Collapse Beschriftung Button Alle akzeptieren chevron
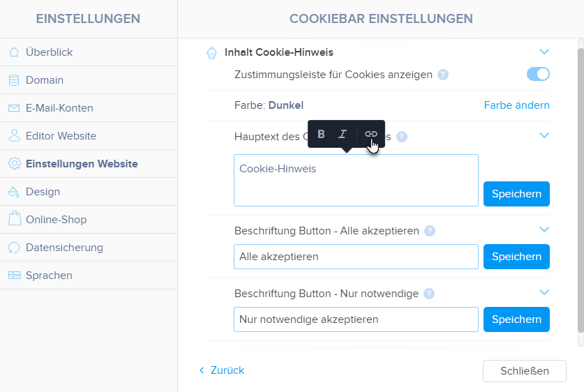 pos(545,229)
